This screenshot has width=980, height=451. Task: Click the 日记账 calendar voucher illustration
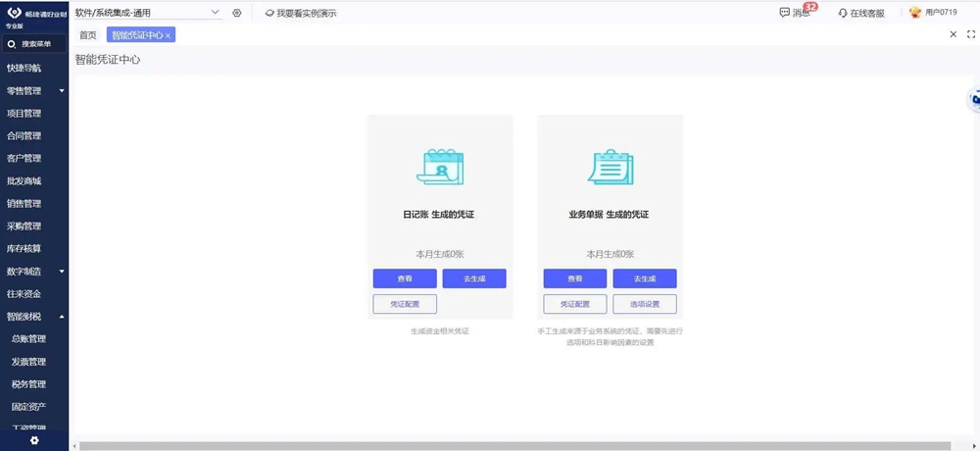click(x=440, y=167)
